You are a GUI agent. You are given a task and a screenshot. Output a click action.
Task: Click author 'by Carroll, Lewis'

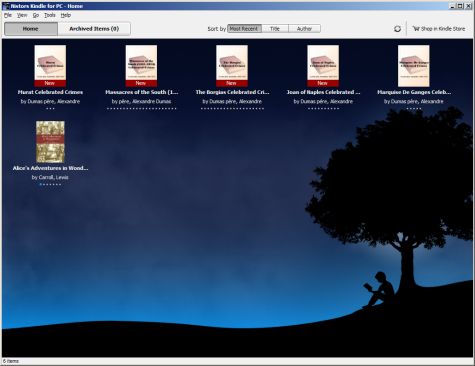50,177
